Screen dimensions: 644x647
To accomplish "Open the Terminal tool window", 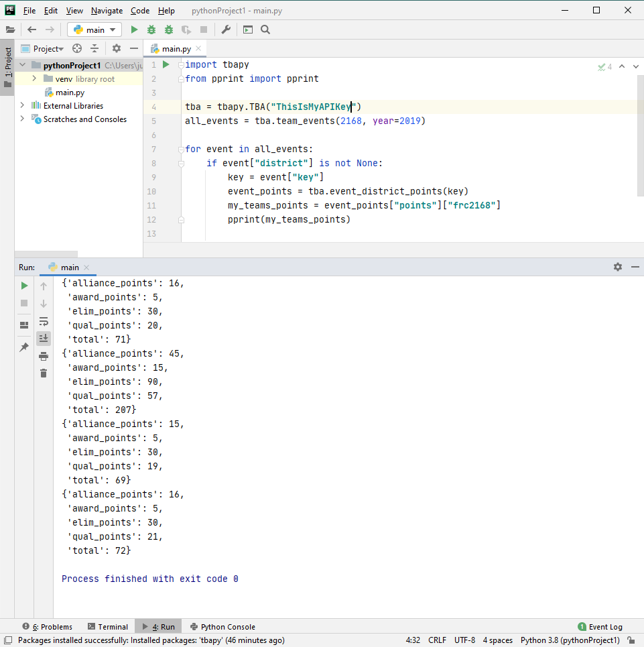I will 108,627.
